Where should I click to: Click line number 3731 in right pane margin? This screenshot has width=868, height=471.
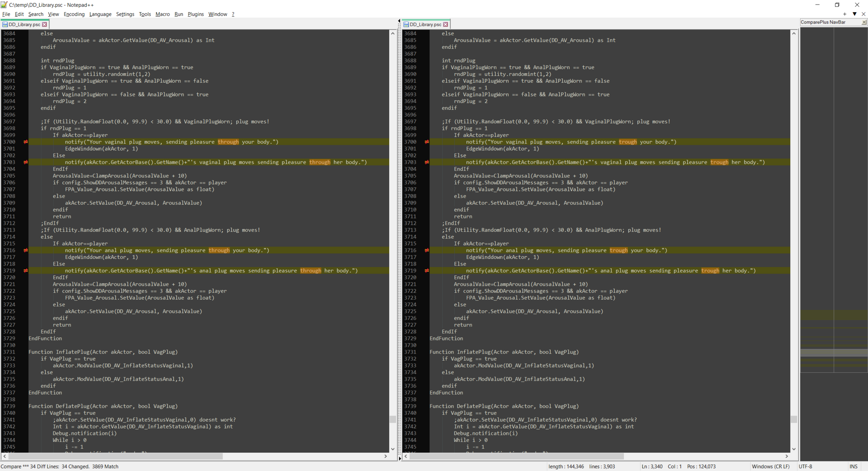tap(410, 352)
